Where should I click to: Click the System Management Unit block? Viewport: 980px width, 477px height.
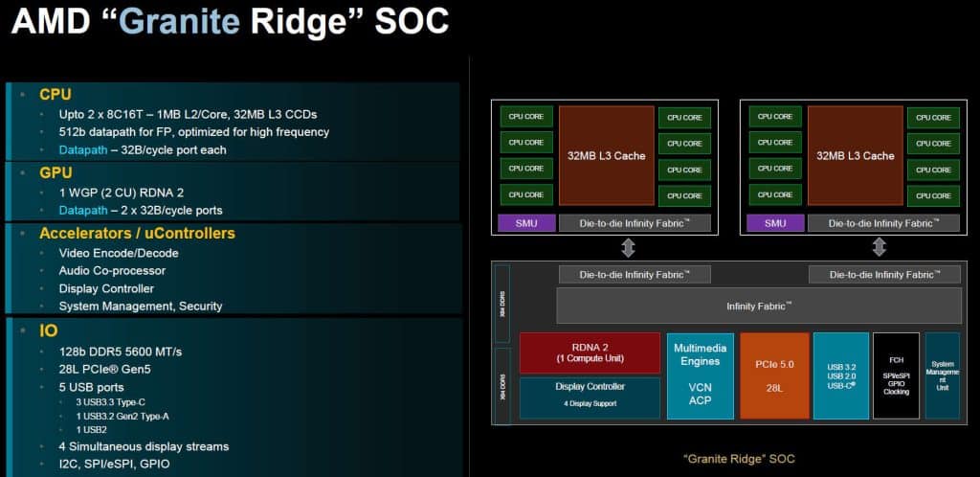(943, 375)
